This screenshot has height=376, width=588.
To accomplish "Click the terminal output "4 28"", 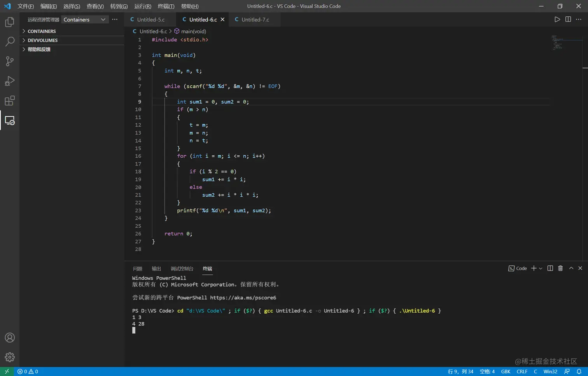I will [x=138, y=324].
